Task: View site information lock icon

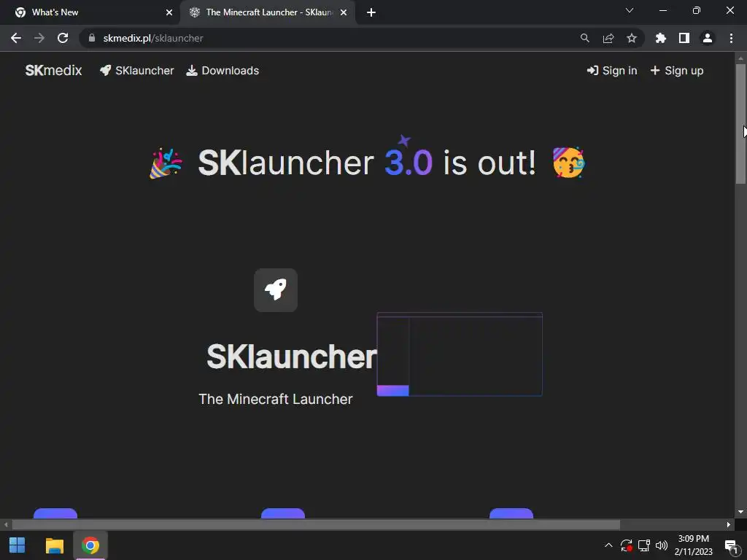Action: click(x=92, y=38)
